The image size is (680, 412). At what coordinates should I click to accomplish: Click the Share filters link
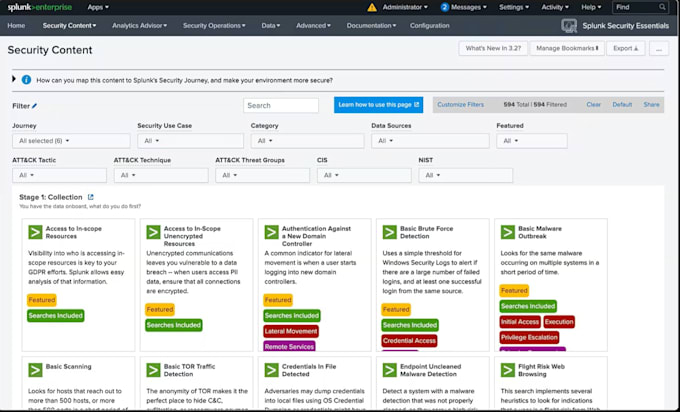click(651, 105)
